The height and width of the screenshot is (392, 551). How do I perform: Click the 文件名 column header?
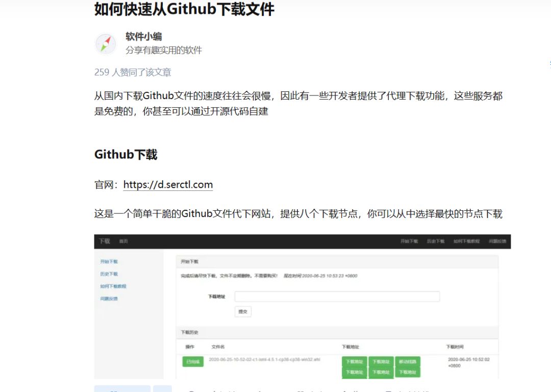(218, 347)
